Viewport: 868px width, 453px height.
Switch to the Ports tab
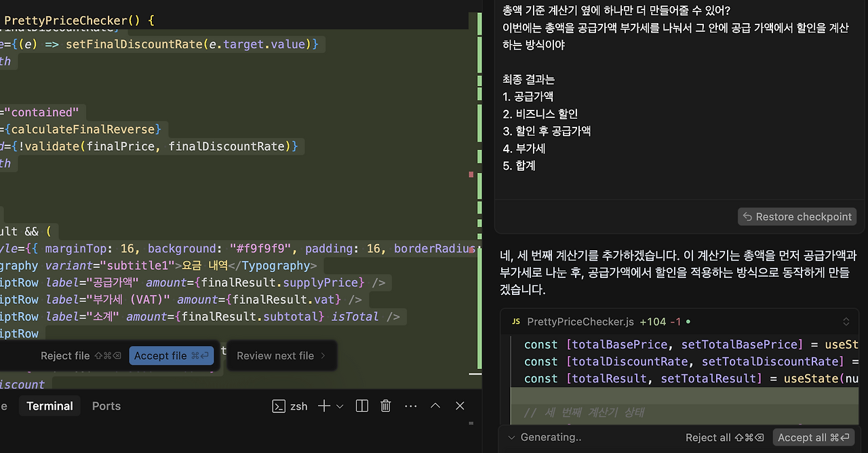106,406
